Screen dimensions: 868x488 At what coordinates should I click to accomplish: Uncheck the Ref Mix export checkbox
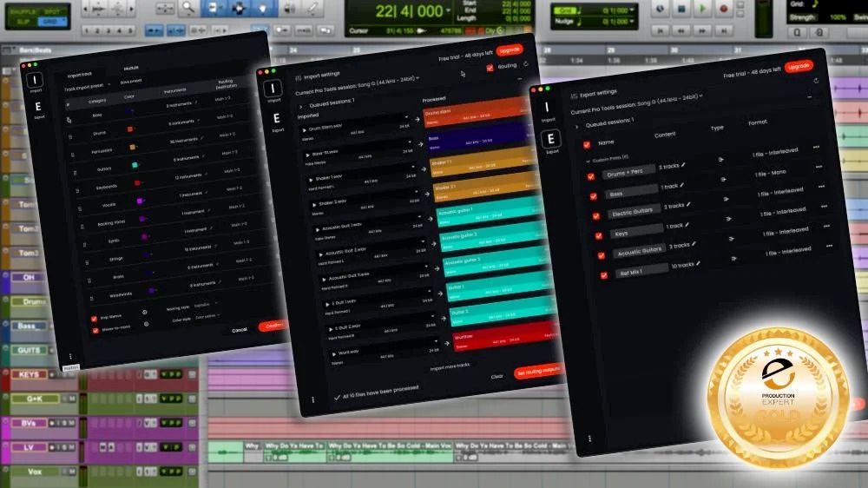coord(604,275)
